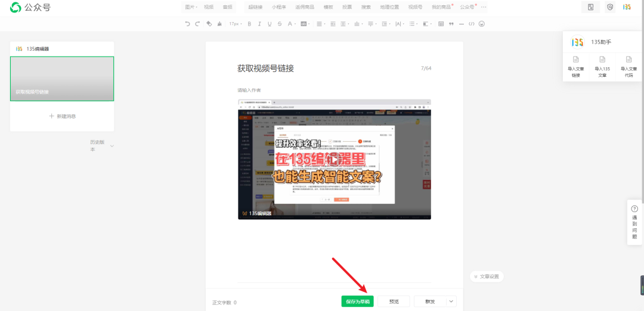Click 导入135文章
Image resolution: width=644 pixels, height=311 pixels.
coord(602,67)
